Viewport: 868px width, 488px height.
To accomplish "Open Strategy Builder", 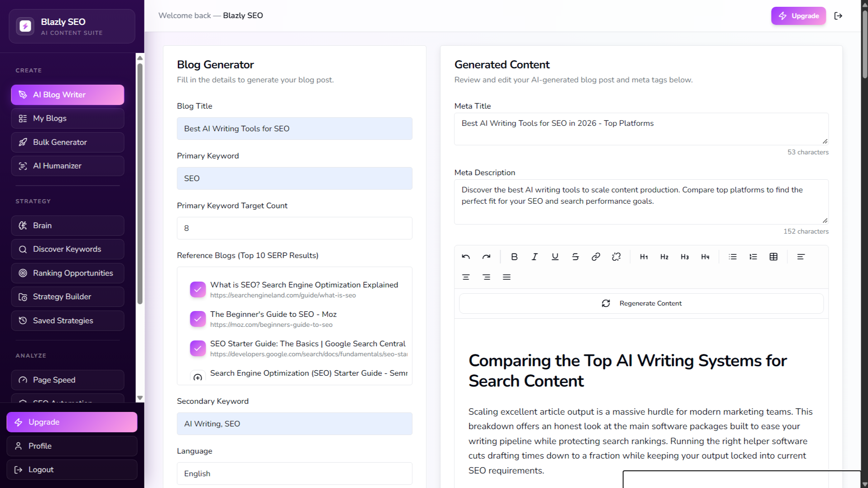I will pos(68,297).
